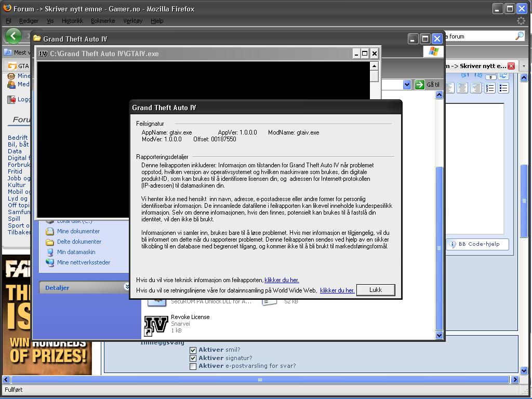Click the magnifier icon in Firefox search box
Image resolution: width=532 pixels, height=399 pixels.
[x=519, y=36]
